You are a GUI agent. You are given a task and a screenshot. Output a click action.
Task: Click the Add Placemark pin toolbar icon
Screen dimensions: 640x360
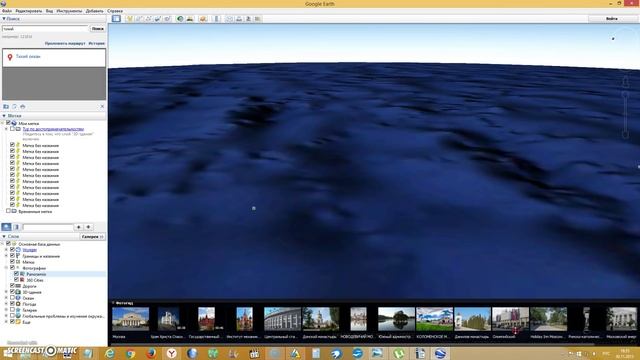129,19
